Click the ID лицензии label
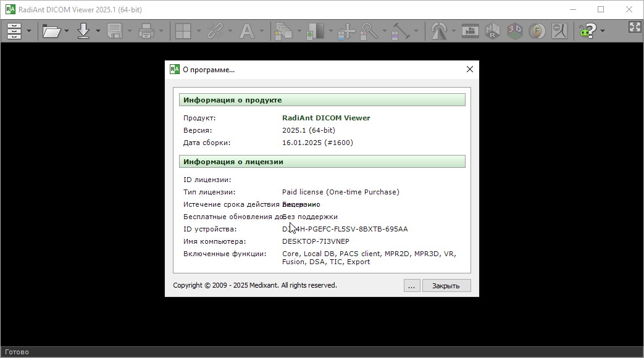 coord(207,180)
